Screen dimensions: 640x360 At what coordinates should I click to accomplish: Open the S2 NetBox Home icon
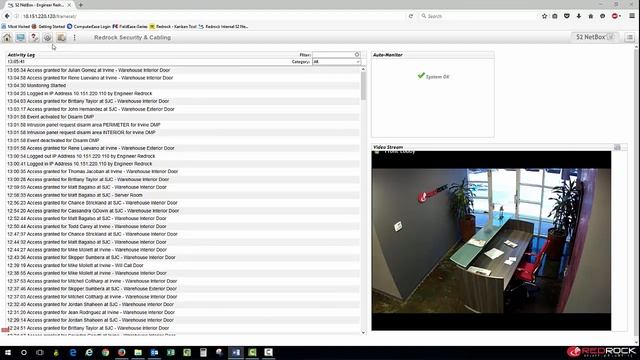(x=7, y=38)
